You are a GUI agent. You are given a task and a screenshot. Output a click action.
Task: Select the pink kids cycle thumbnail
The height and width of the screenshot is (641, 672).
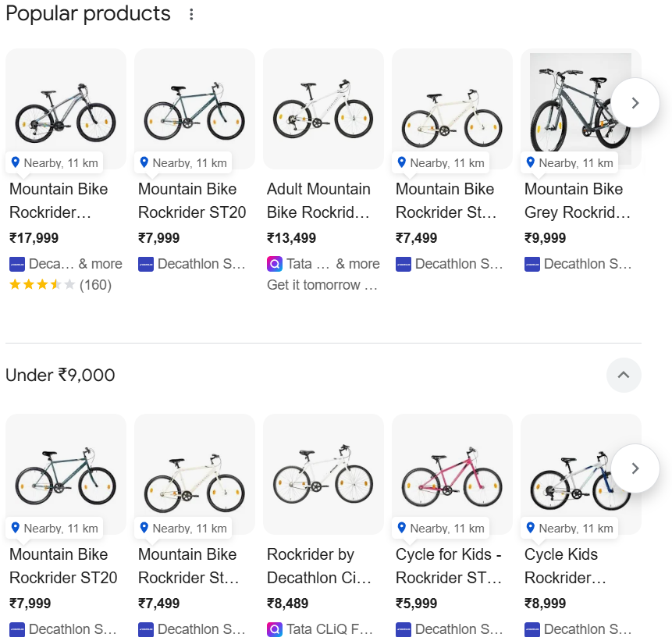click(452, 474)
